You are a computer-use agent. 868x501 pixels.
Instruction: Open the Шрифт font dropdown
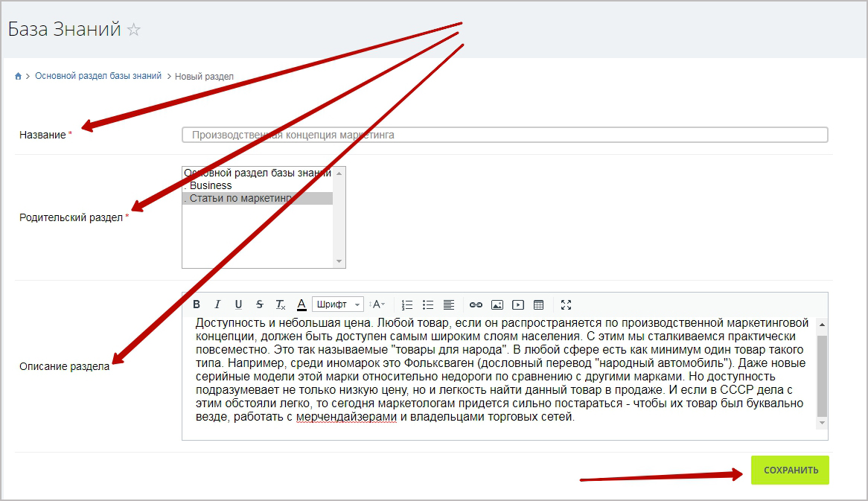338,304
